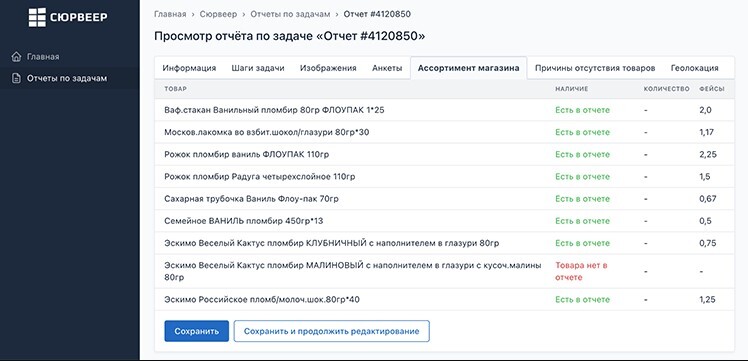Click the Сохранить button
This screenshot has width=748, height=361.
[x=197, y=331]
